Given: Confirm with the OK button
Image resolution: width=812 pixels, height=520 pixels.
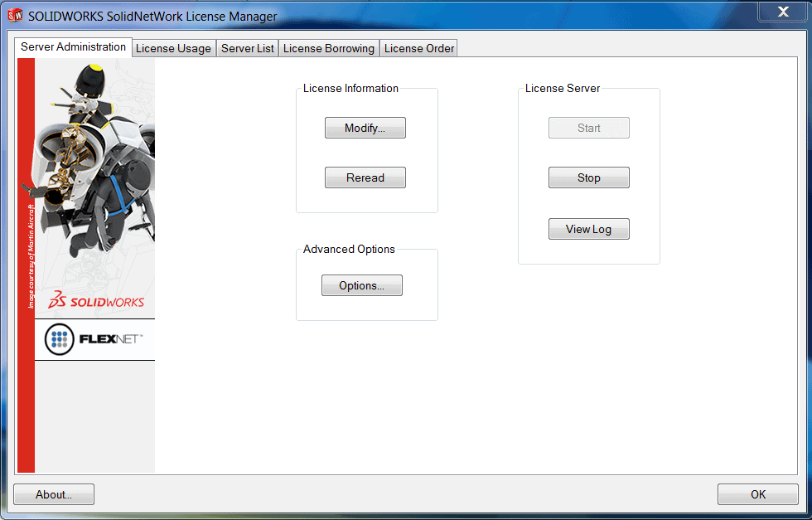Looking at the screenshot, I should point(758,494).
